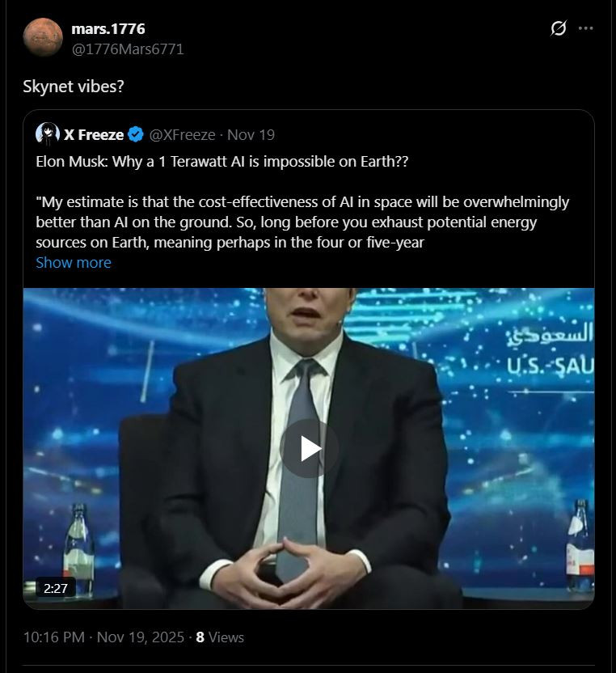The width and height of the screenshot is (616, 673).
Task: Open the X Freeze display name
Action: [94, 134]
